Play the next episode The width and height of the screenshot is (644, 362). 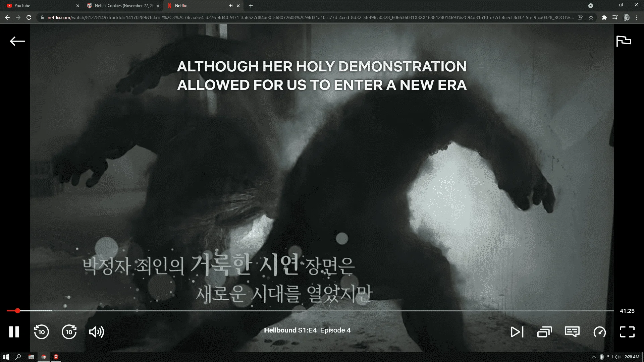(517, 332)
